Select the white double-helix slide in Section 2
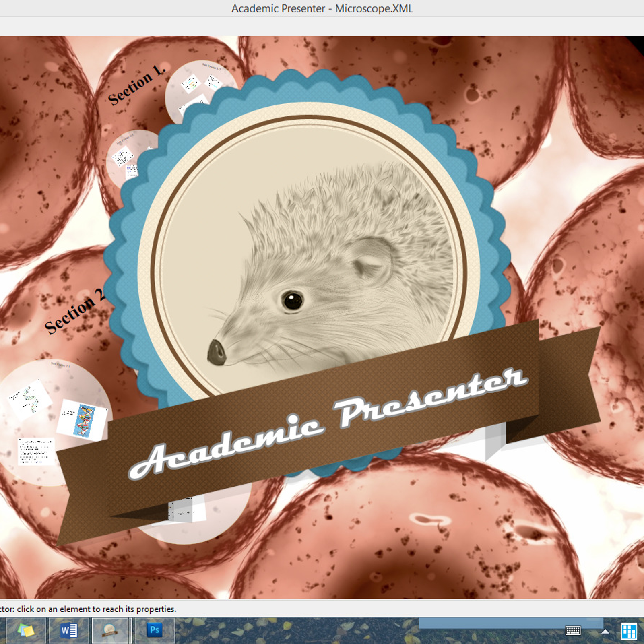This screenshot has width=644, height=644. [x=31, y=398]
